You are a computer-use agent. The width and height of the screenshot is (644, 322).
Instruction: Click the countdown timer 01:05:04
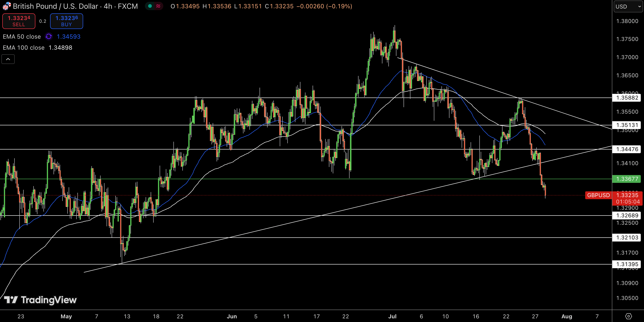628,202
